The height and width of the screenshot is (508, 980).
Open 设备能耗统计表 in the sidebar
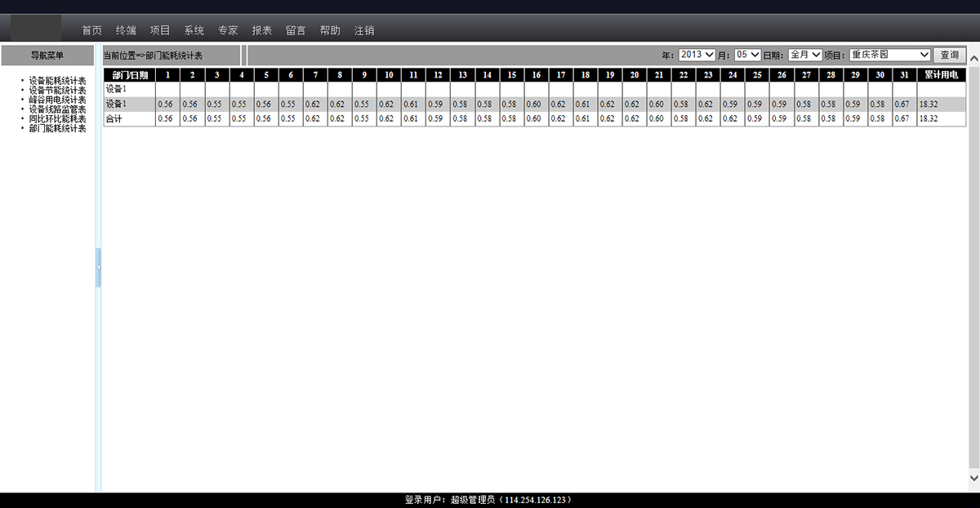[x=57, y=81]
